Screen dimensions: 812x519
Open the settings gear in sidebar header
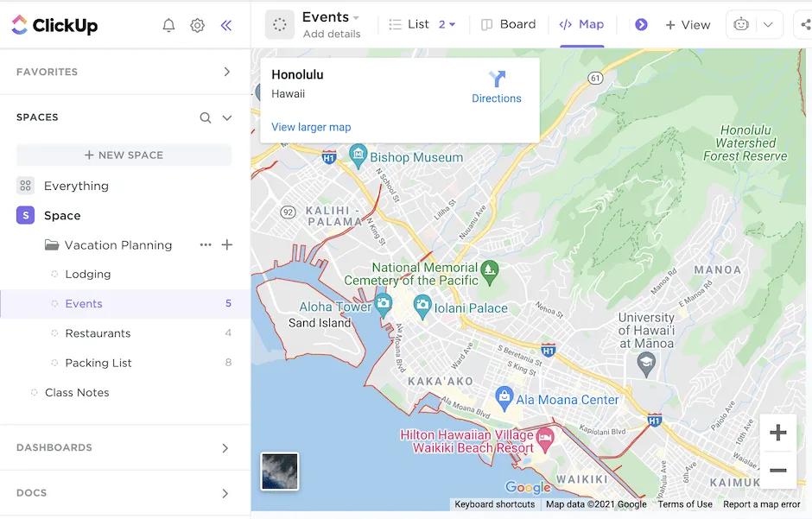pyautogui.click(x=197, y=25)
